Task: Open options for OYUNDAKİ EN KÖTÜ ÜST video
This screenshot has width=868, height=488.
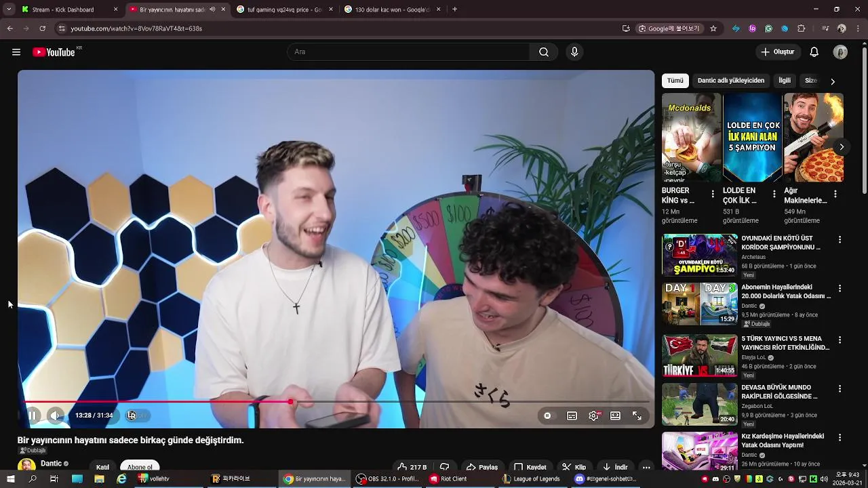Action: tap(840, 240)
